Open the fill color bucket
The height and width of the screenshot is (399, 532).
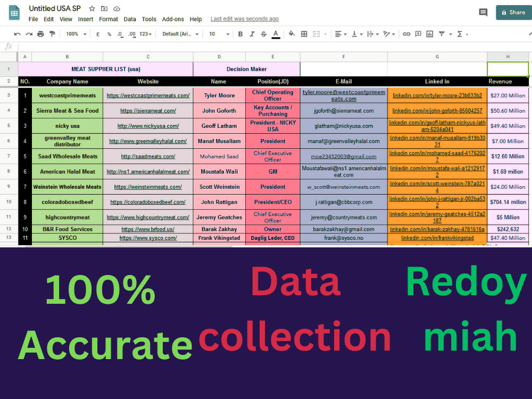pos(292,34)
